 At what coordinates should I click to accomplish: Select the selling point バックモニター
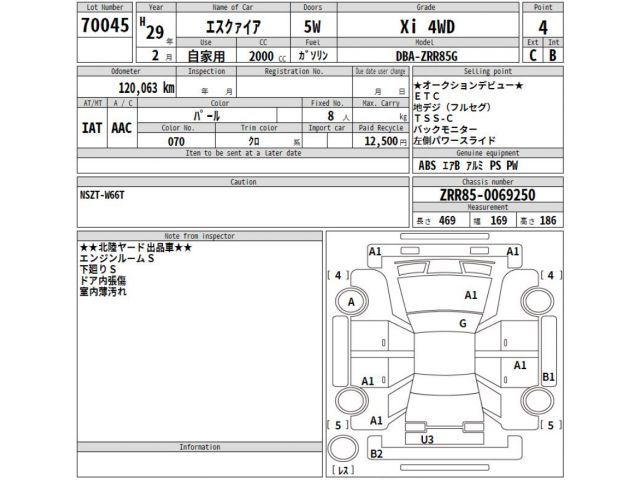tap(445, 129)
